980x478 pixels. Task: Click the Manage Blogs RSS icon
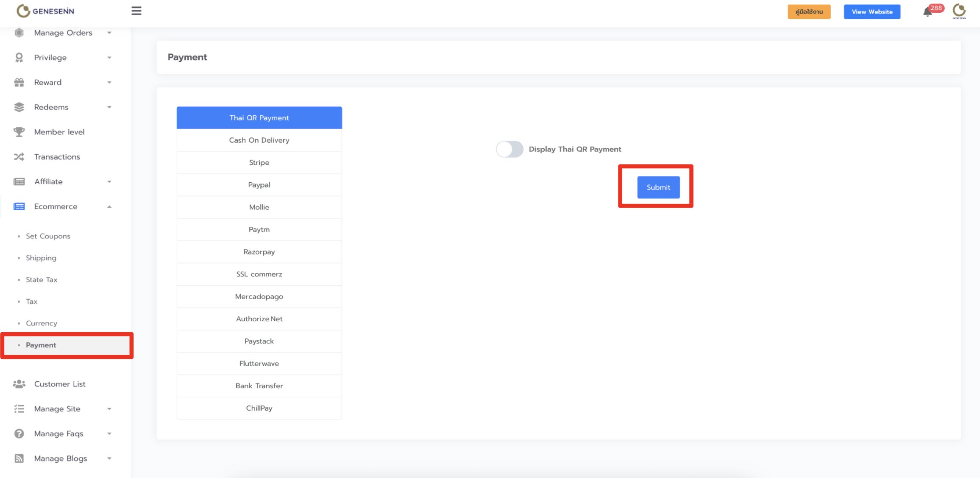click(x=19, y=459)
